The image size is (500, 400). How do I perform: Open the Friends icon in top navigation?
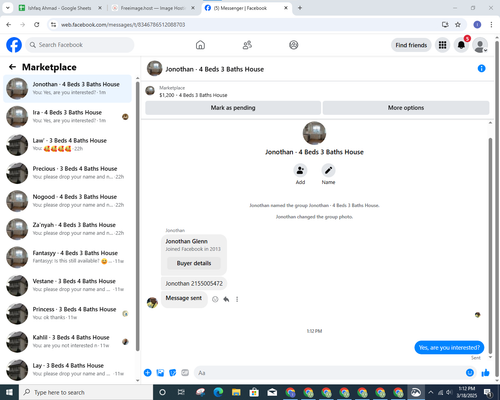tap(247, 45)
